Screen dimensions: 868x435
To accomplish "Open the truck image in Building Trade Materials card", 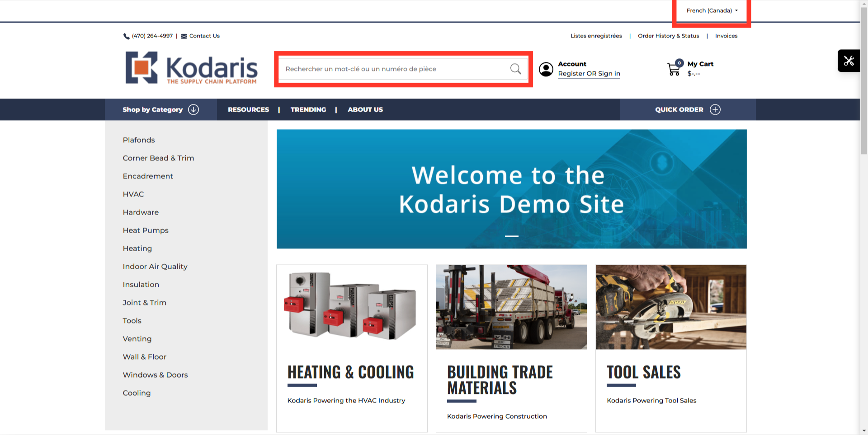I will [511, 307].
